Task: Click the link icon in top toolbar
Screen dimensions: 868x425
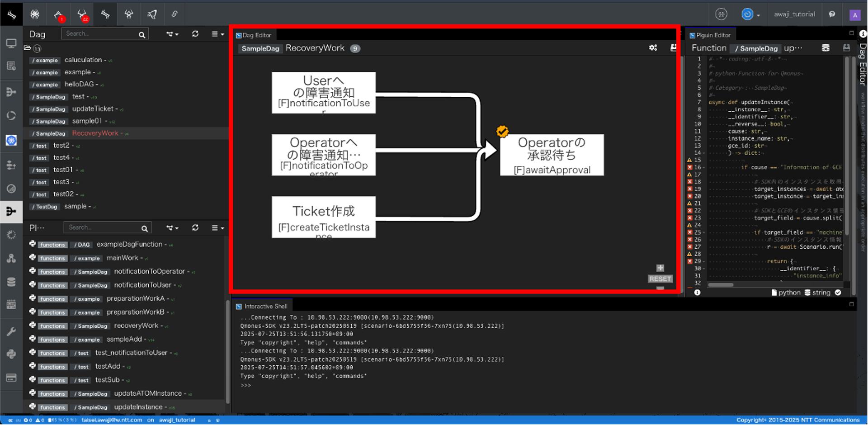Action: click(x=175, y=14)
